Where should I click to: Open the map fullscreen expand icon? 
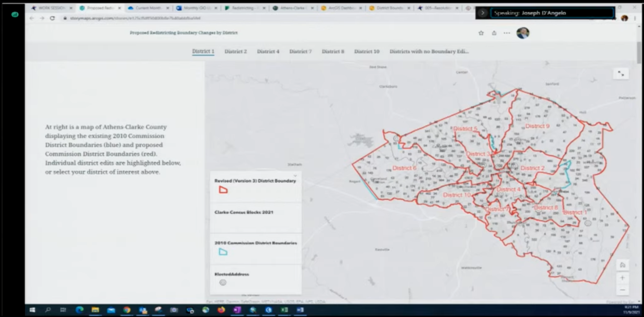click(x=621, y=73)
